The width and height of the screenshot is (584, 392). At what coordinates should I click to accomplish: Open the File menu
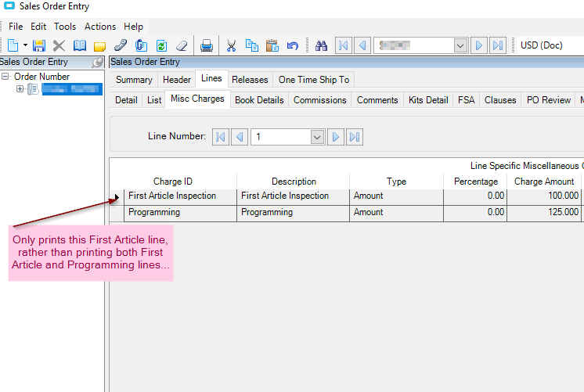coord(16,27)
